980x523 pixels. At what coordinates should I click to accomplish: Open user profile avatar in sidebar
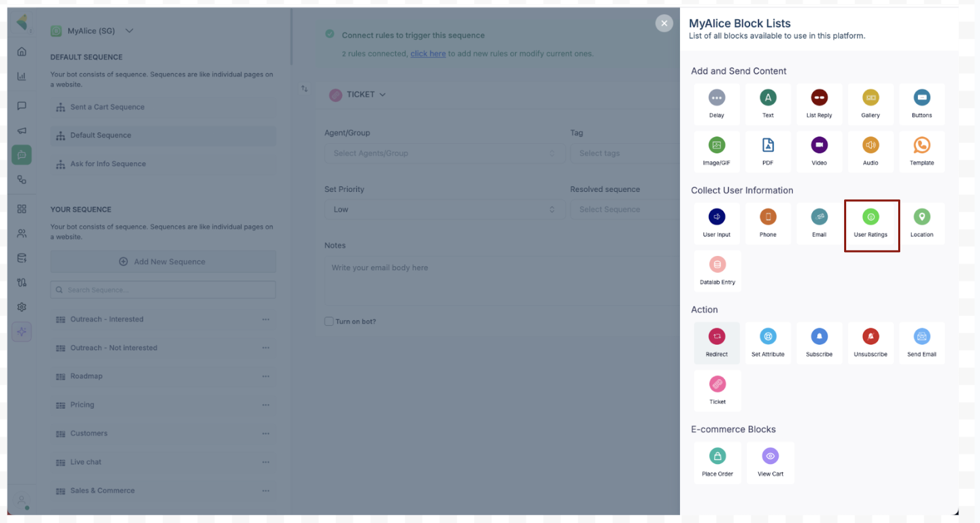click(22, 501)
